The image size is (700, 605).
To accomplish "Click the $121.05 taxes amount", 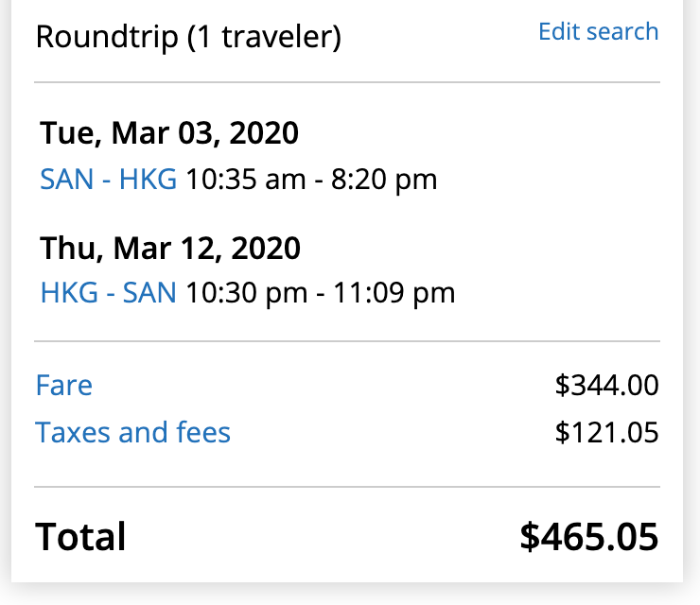I will pos(606,433).
